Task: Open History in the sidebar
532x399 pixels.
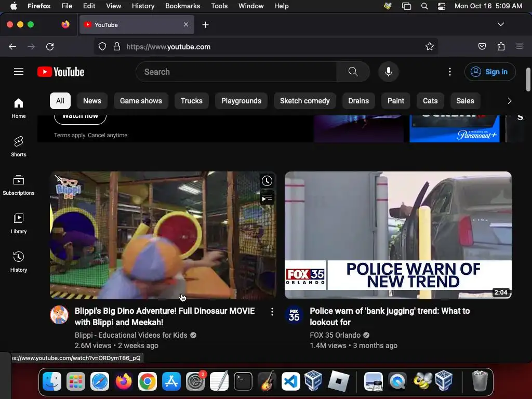Action: 19,262
